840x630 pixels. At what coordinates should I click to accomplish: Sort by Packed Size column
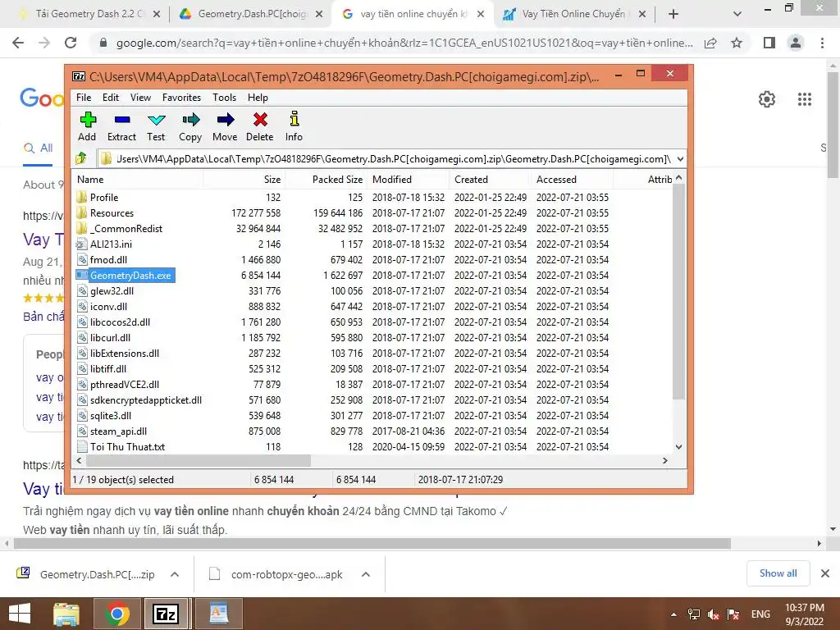click(x=325, y=180)
